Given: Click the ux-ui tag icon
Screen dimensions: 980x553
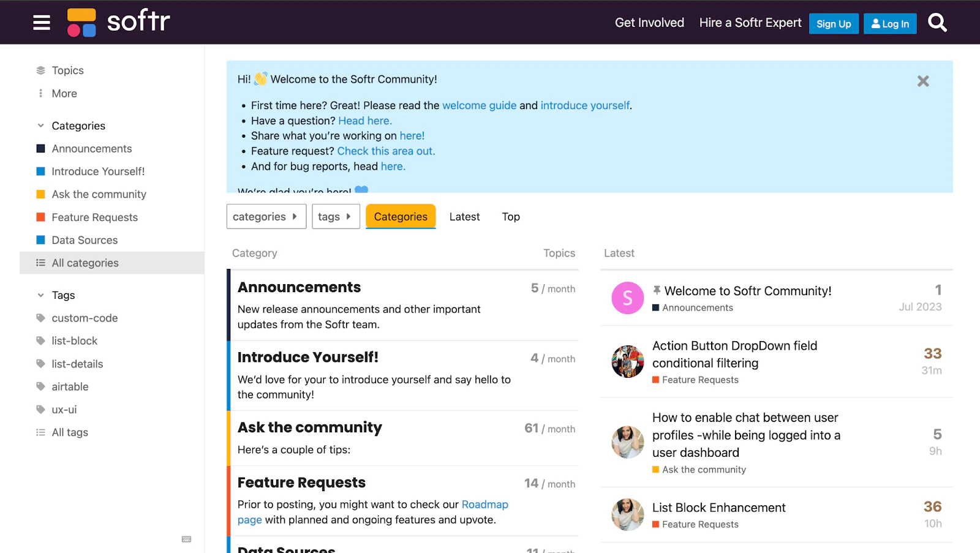Looking at the screenshot, I should (40, 409).
